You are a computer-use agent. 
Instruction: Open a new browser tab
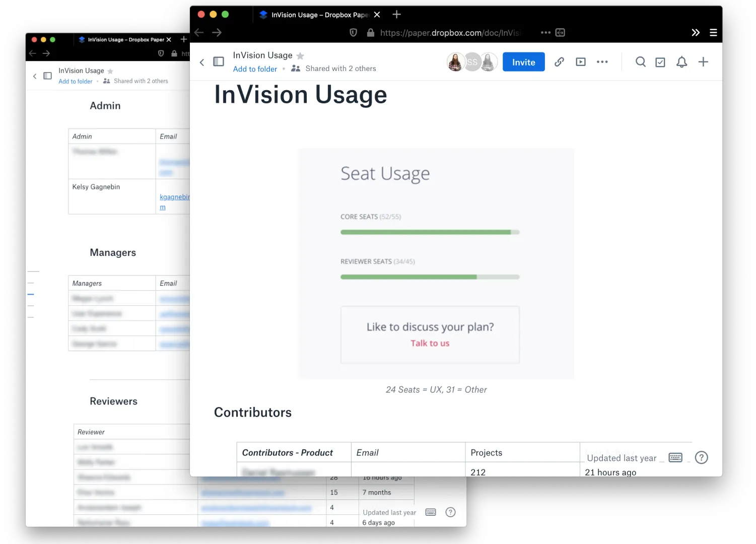pos(396,14)
